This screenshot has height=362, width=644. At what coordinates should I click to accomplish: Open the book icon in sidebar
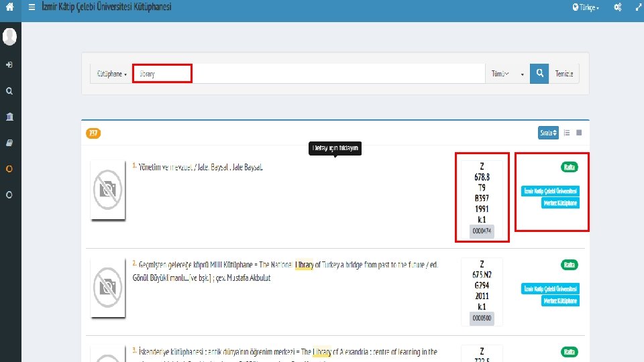(x=9, y=143)
